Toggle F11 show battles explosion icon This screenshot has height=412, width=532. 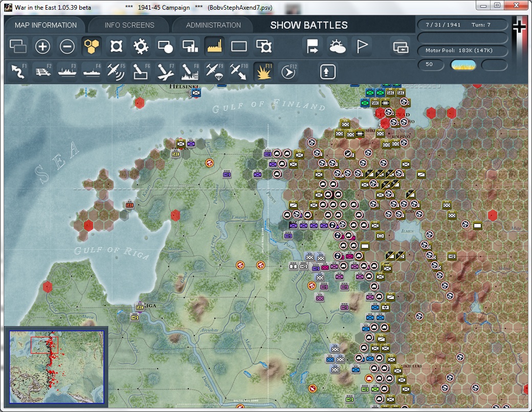tap(263, 71)
